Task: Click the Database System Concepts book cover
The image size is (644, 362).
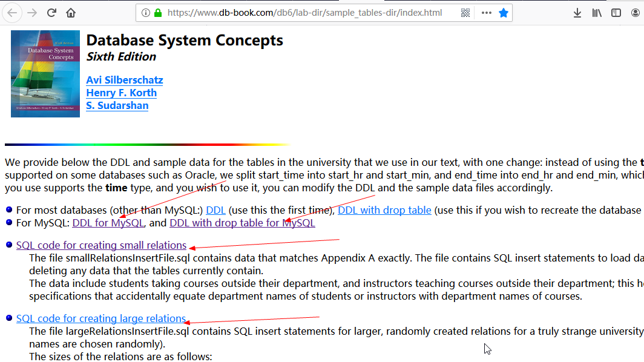Action: coord(45,74)
